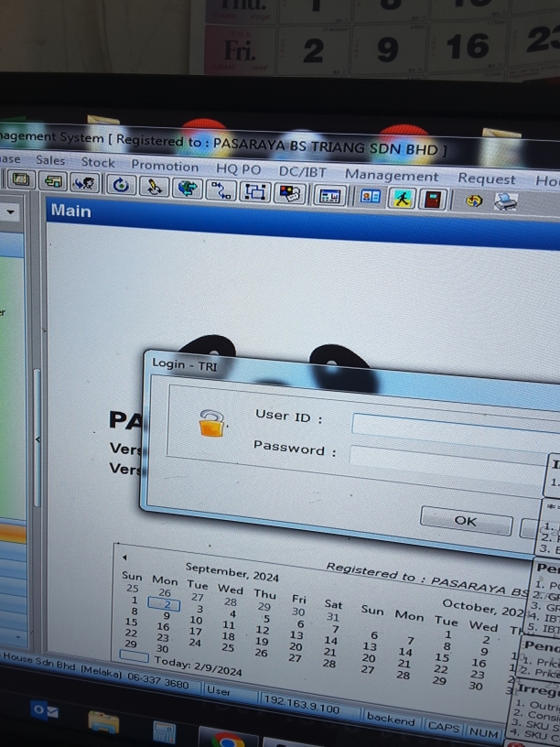Open the Promotion menu
The width and height of the screenshot is (560, 747).
click(x=165, y=166)
